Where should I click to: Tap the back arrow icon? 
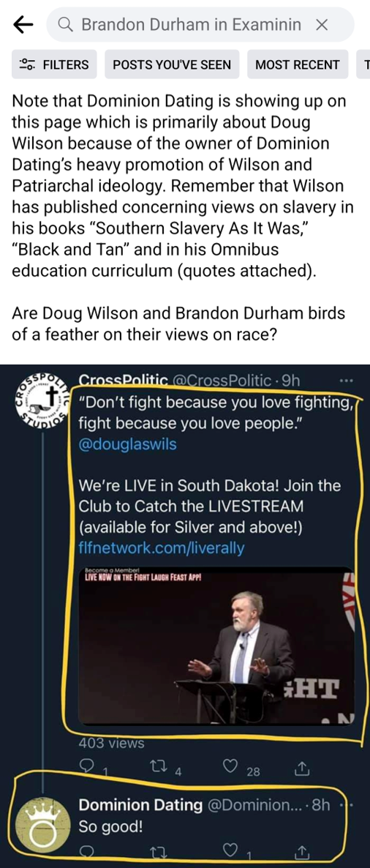[x=23, y=24]
